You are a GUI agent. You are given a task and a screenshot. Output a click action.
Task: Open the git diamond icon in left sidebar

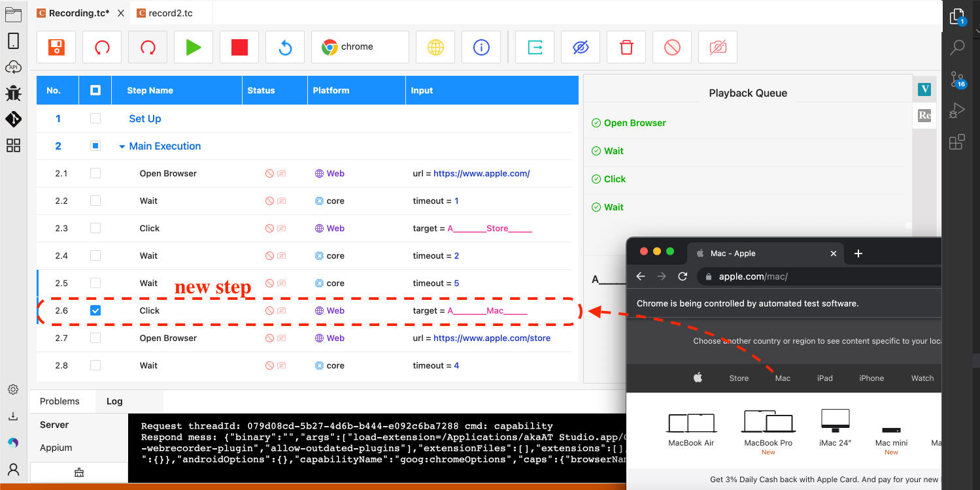(x=13, y=119)
